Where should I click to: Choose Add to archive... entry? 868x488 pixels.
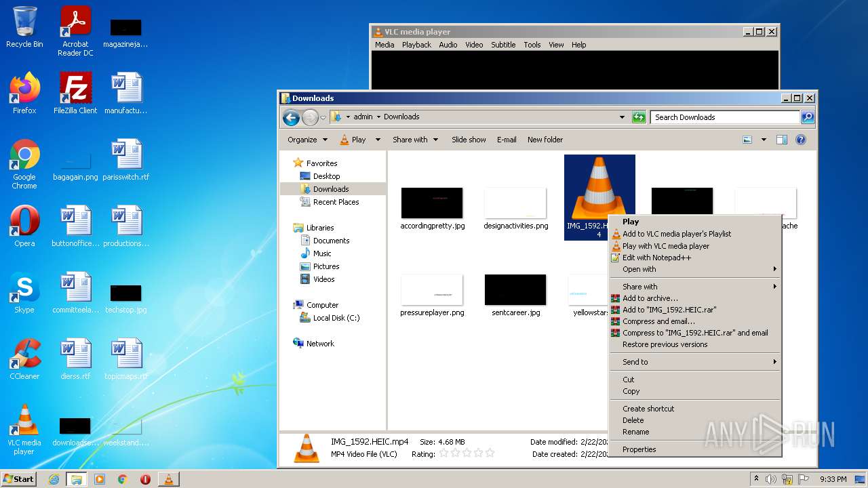tap(694, 298)
